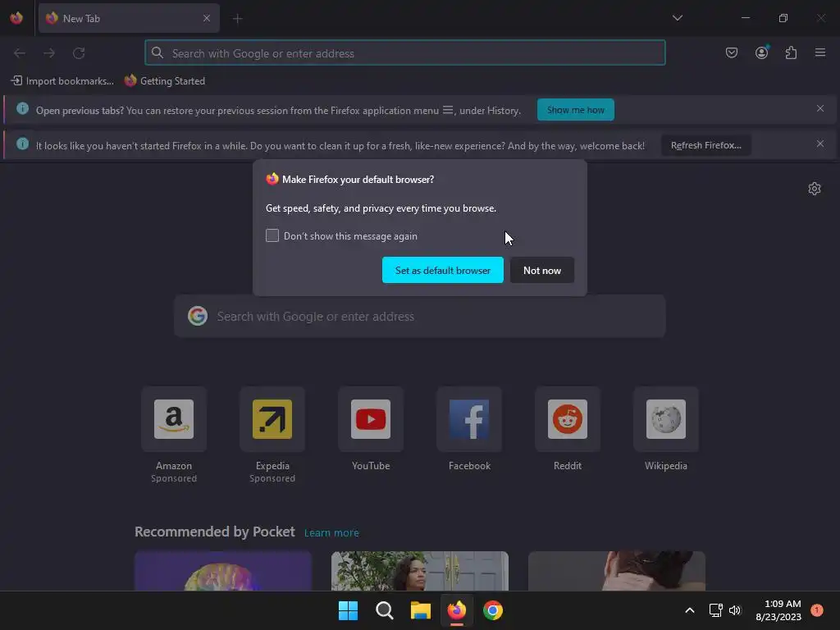This screenshot has height=630, width=840.
Task: Reload the page with refresh icon
Action: [79, 53]
